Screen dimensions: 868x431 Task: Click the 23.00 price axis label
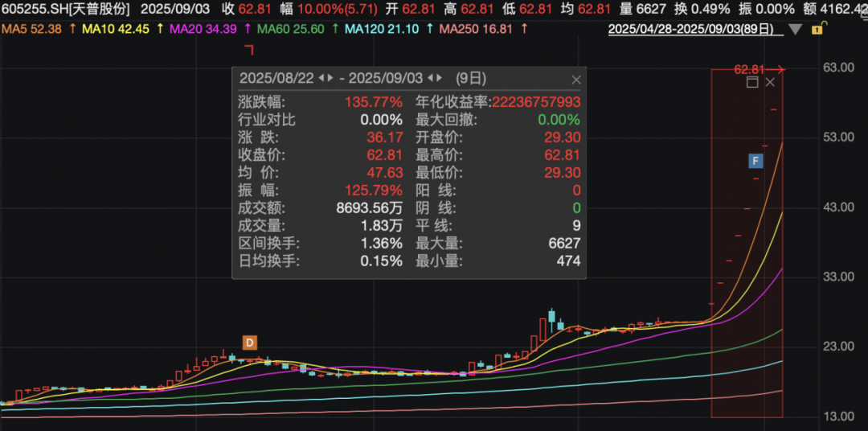click(x=839, y=347)
